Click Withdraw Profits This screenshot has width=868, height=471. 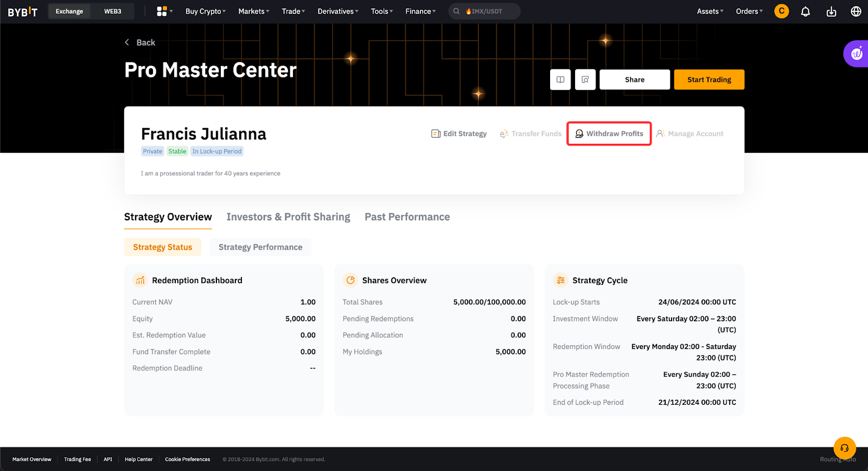(609, 133)
